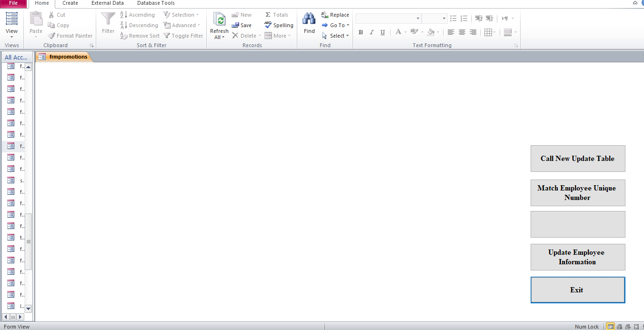The height and width of the screenshot is (330, 644).
Task: Click the navigation pane scroll up arrow
Action: click(x=28, y=67)
